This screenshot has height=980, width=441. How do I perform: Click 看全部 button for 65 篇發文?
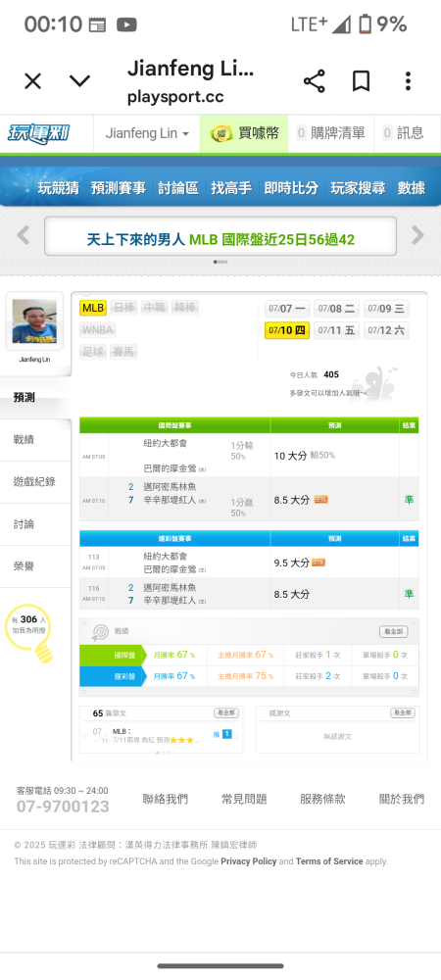point(226,713)
